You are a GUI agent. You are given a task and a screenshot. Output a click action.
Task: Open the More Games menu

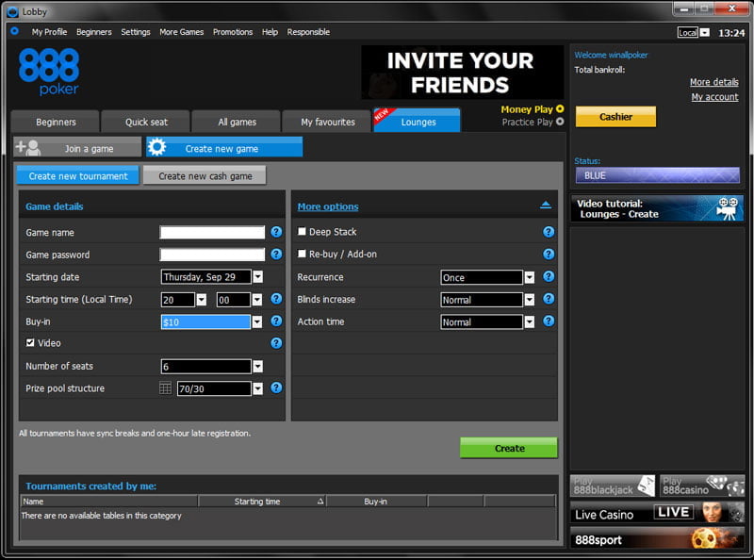pyautogui.click(x=181, y=32)
